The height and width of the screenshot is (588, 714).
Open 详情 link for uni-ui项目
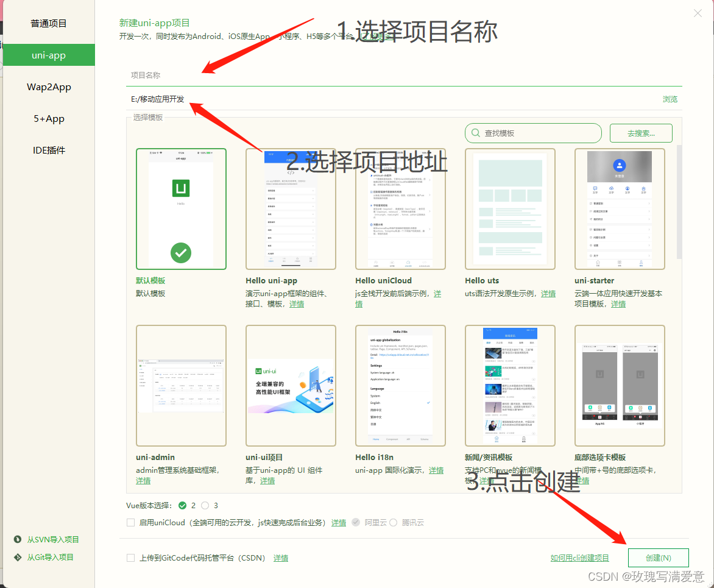[267, 481]
